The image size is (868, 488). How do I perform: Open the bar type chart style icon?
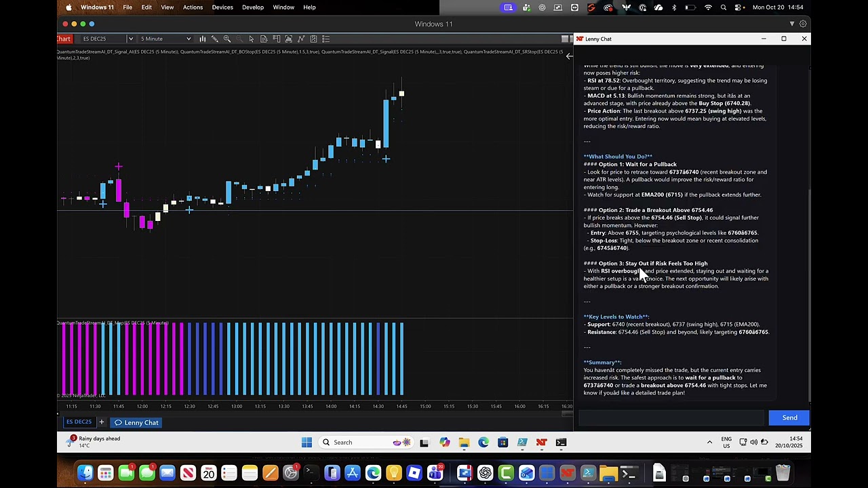pyautogui.click(x=202, y=39)
